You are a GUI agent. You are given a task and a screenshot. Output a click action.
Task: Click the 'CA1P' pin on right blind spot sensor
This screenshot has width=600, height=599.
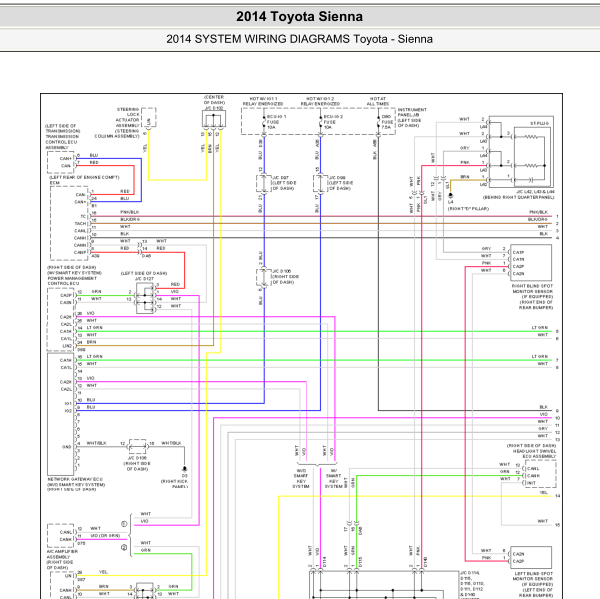[518, 252]
